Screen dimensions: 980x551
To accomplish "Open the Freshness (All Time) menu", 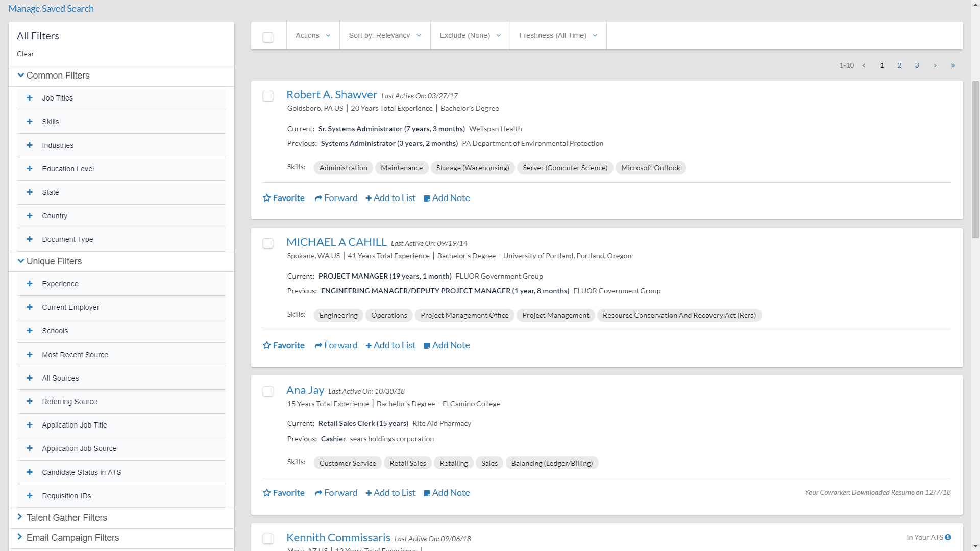I will point(558,35).
